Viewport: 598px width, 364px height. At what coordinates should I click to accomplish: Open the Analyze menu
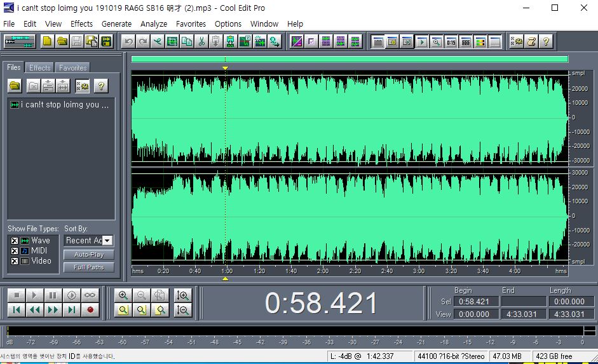[153, 24]
